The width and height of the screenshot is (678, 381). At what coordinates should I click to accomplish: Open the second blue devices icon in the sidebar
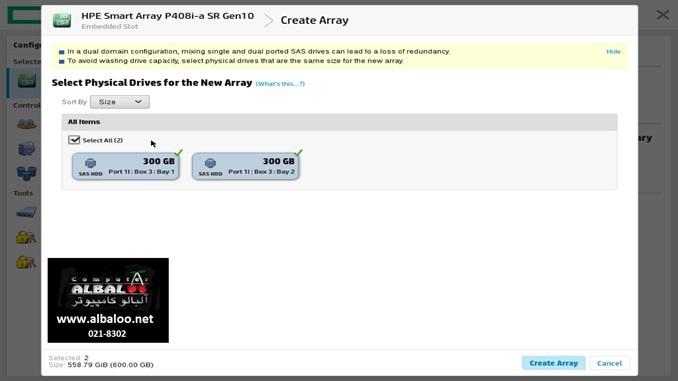click(x=26, y=149)
